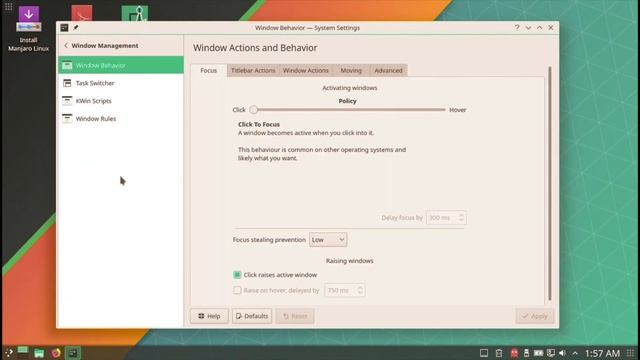Enable Raise on hover checkbox
The image size is (640, 360).
click(x=237, y=290)
